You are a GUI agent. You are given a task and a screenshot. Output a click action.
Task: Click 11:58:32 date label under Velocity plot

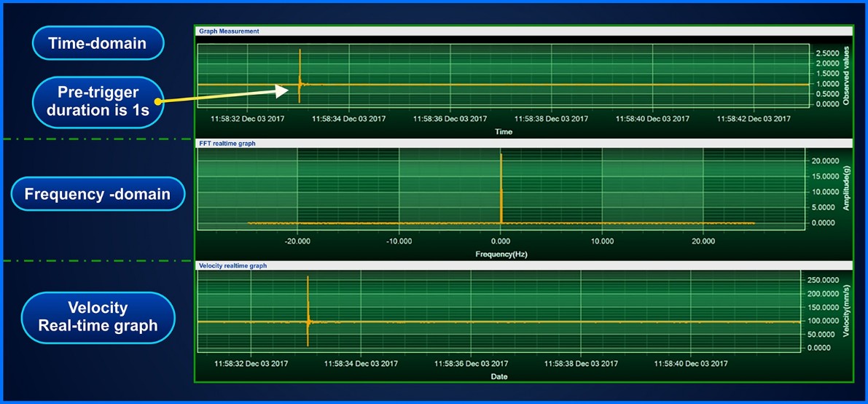click(x=251, y=364)
